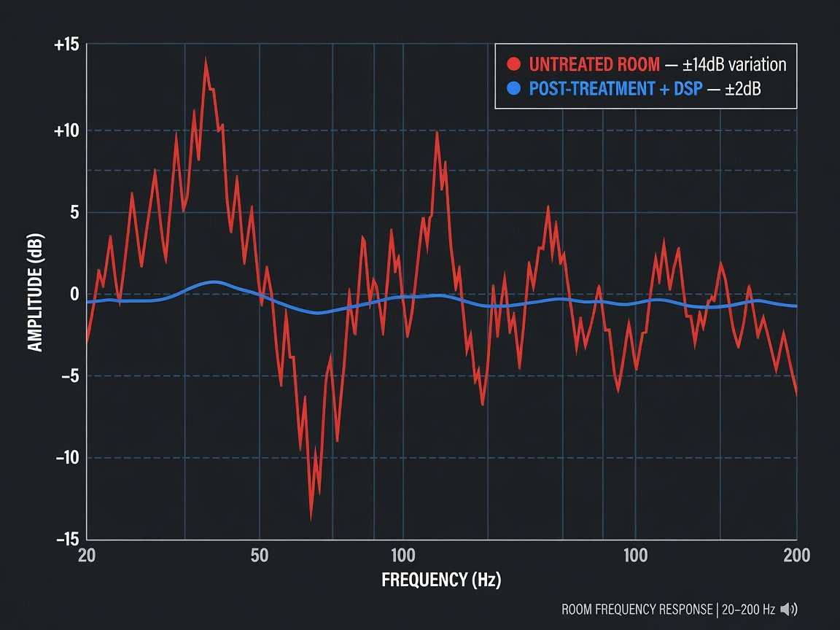Click the '20' frequency axis label

click(x=87, y=556)
